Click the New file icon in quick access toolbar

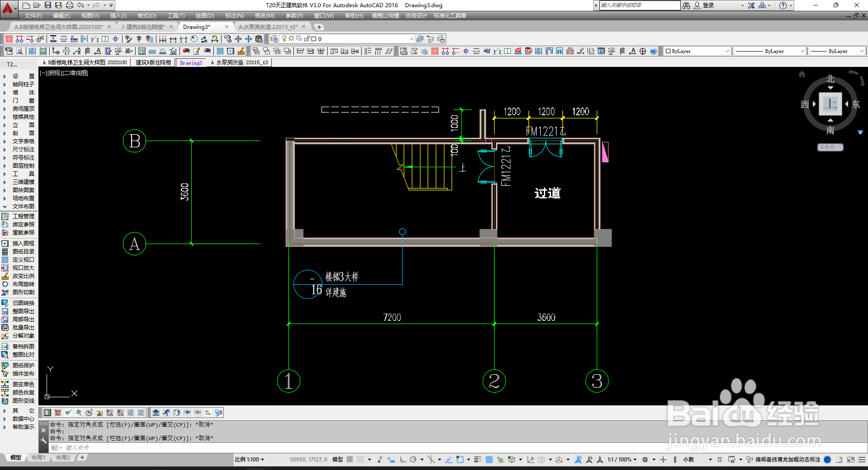coord(26,5)
